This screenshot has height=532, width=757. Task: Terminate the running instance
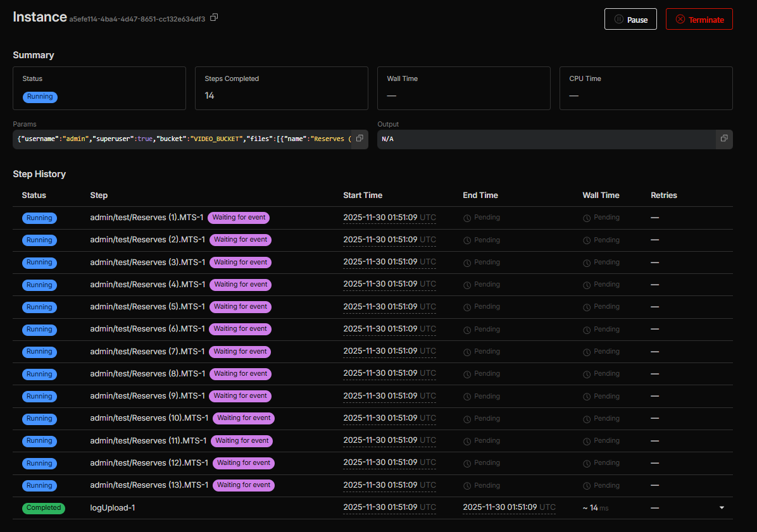click(x=699, y=20)
